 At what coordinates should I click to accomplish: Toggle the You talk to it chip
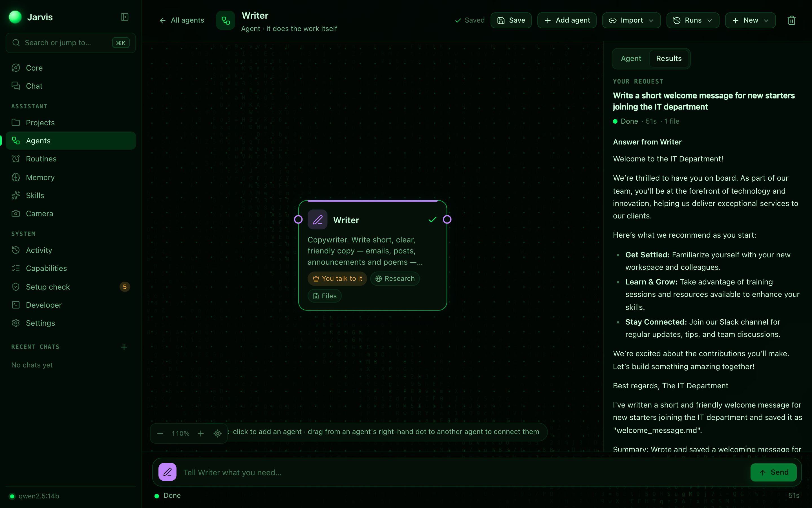tap(337, 279)
